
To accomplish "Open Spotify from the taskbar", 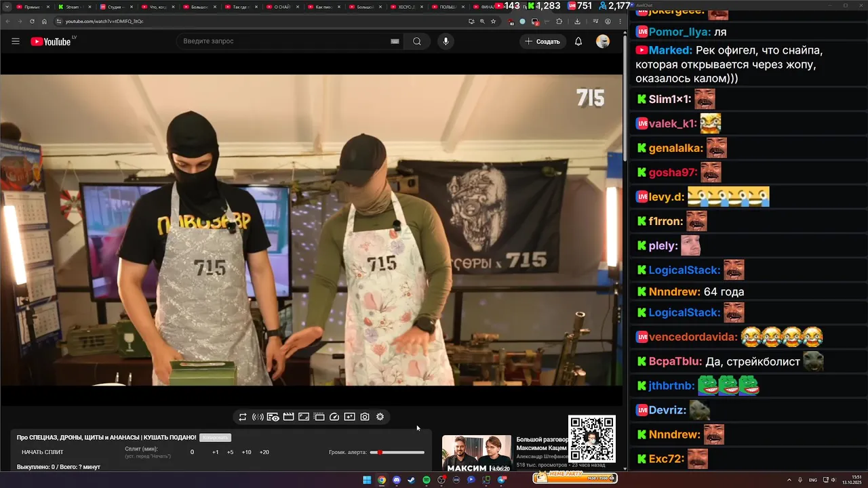I will (x=427, y=480).
